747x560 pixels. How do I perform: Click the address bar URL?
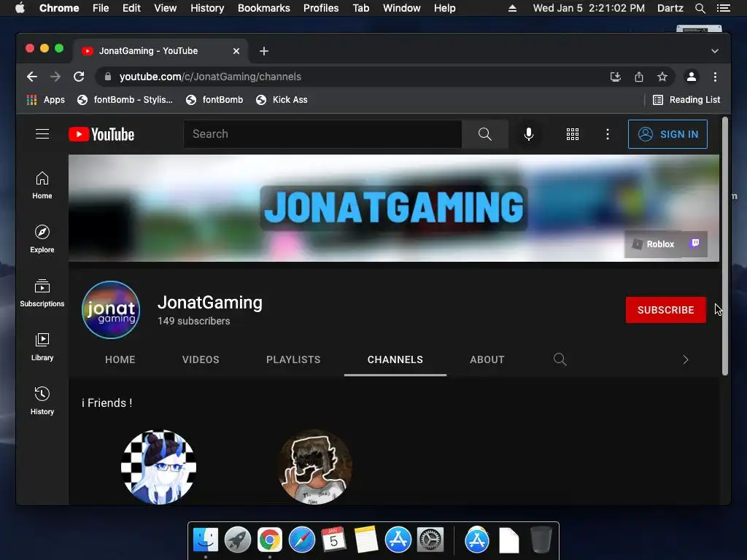click(x=210, y=77)
